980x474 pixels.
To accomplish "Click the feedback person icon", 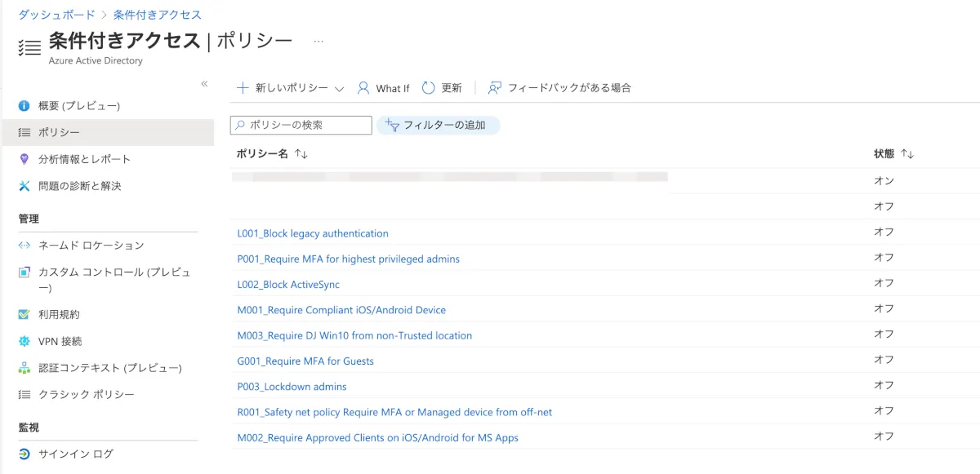I will pyautogui.click(x=495, y=88).
